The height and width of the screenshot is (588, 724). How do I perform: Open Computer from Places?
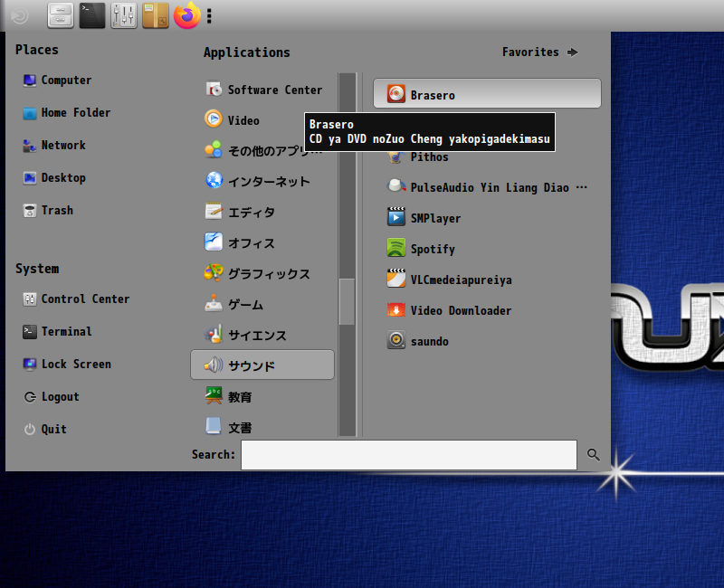(x=57, y=81)
